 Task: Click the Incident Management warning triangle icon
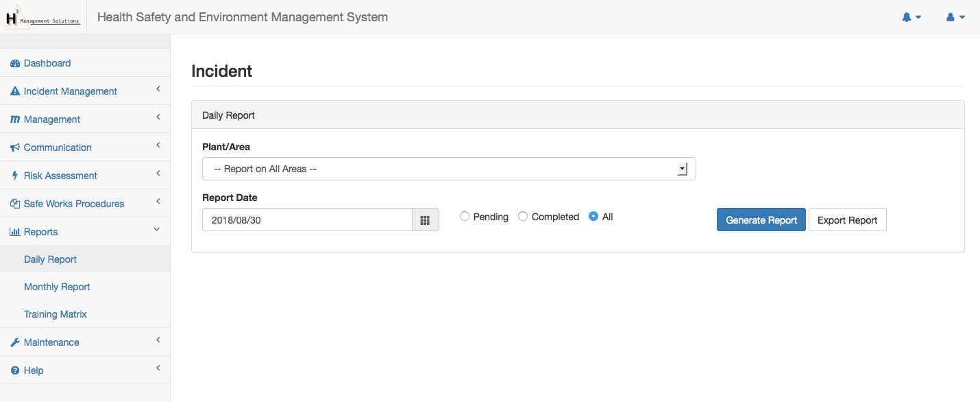[15, 91]
